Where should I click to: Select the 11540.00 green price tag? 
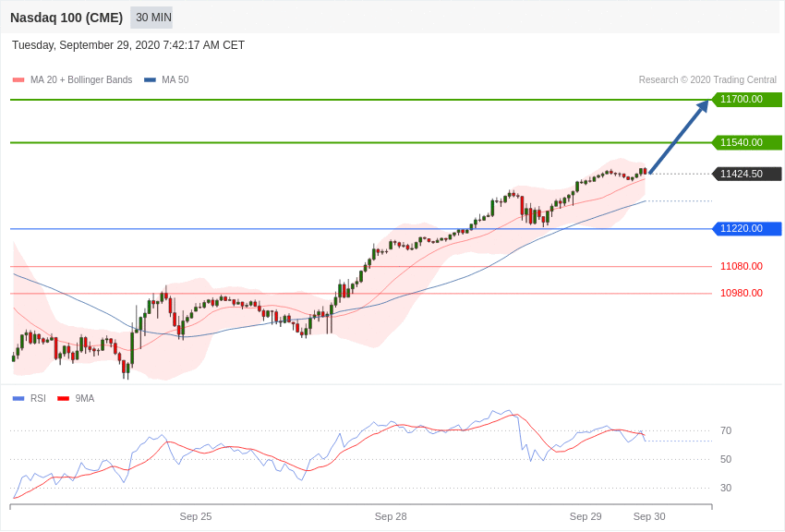[746, 142]
